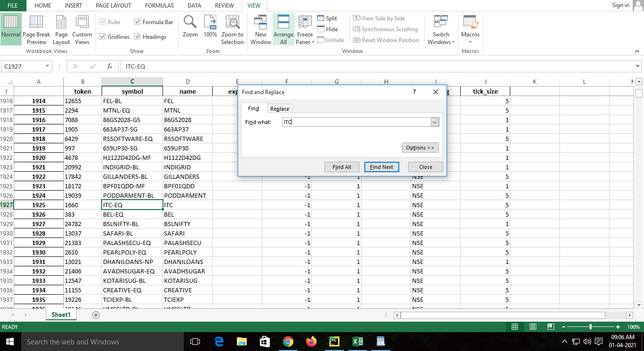Toggle the Gridlines checkbox
This screenshot has width=644, height=351.
pyautogui.click(x=103, y=36)
